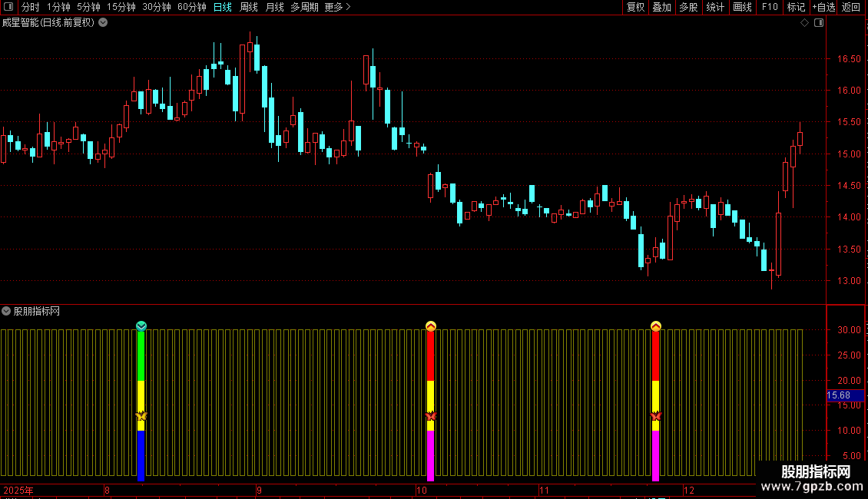Click the butterfly marker on October red column
868x499 pixels.
point(431,416)
